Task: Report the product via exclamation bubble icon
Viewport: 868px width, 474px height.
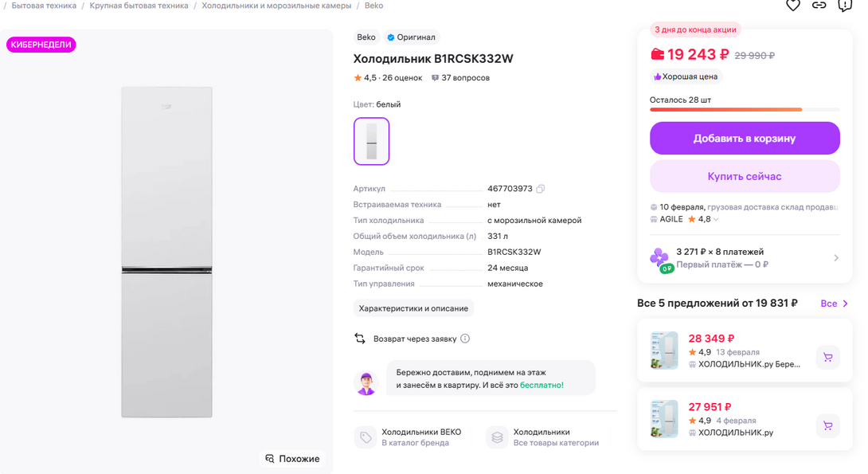Action: (x=845, y=5)
